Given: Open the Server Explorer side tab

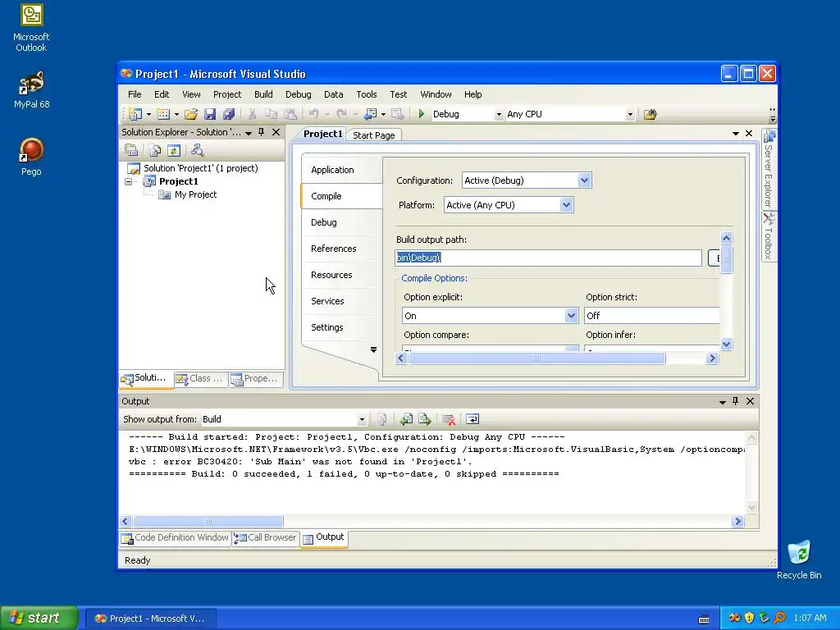Looking at the screenshot, I should click(769, 169).
